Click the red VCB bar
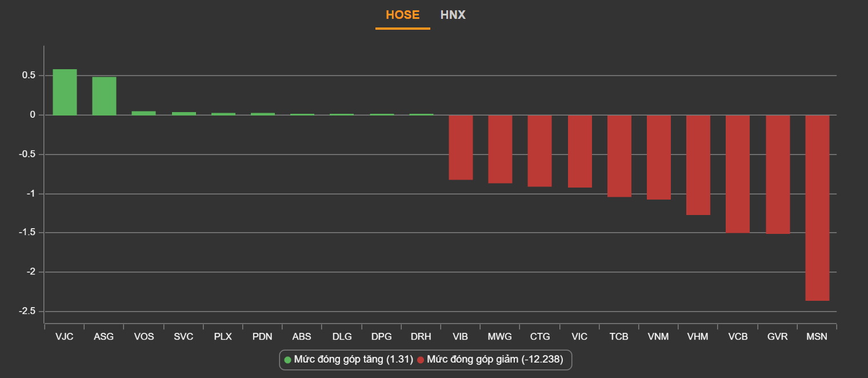Image resolution: width=868 pixels, height=378 pixels. pos(738,174)
